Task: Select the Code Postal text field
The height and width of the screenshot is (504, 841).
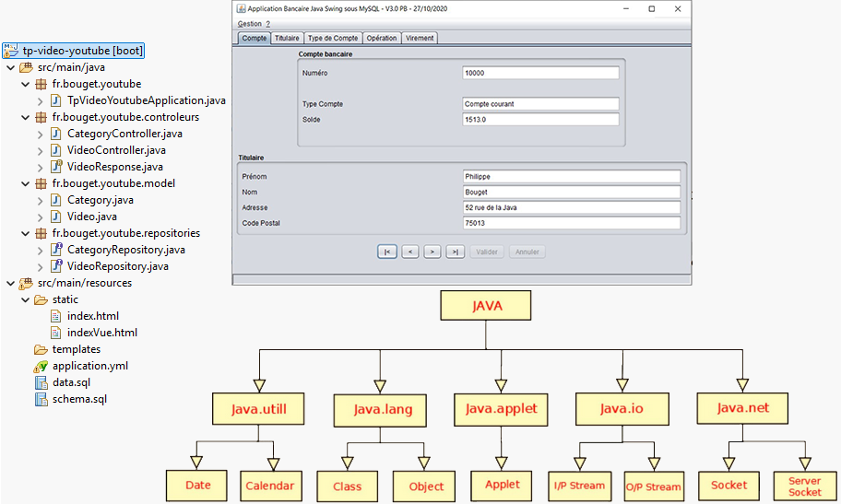Action: (x=572, y=223)
